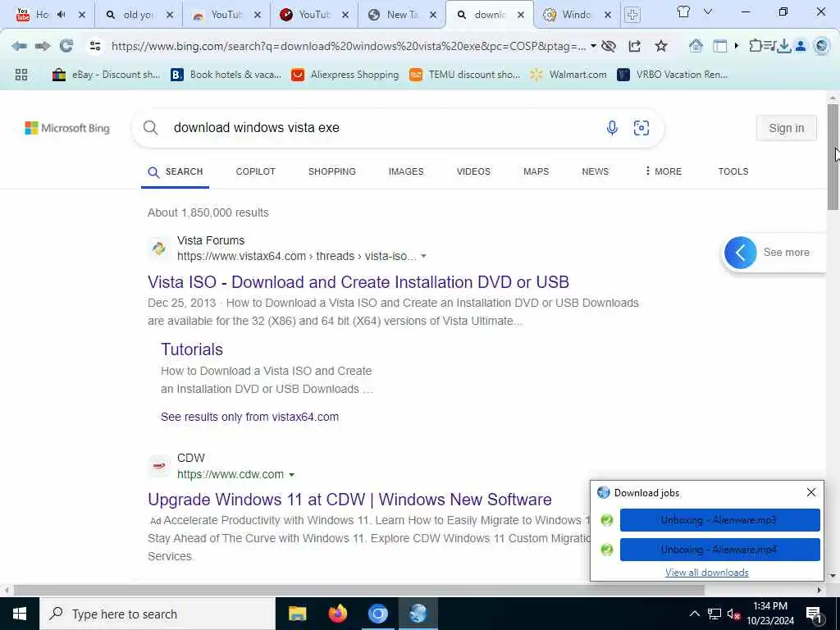The height and width of the screenshot is (630, 840).
Task: Expand the title bar chevron menu
Action: [708, 11]
